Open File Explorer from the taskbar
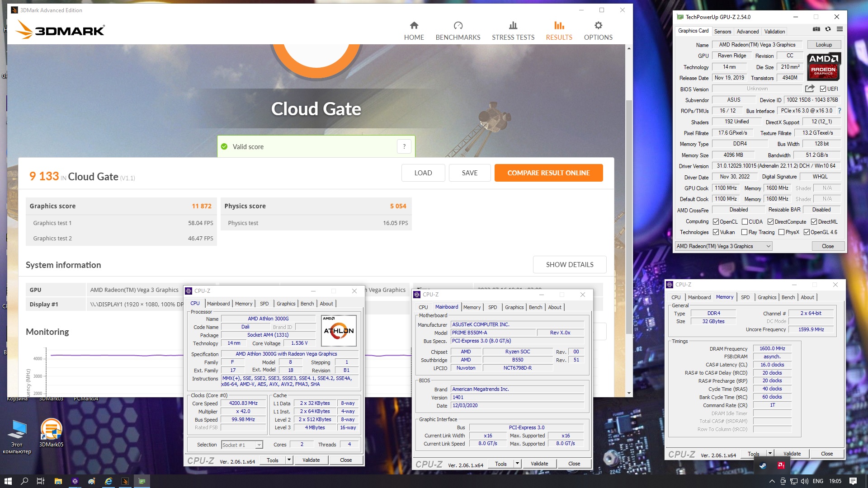This screenshot has width=868, height=488. point(58,481)
